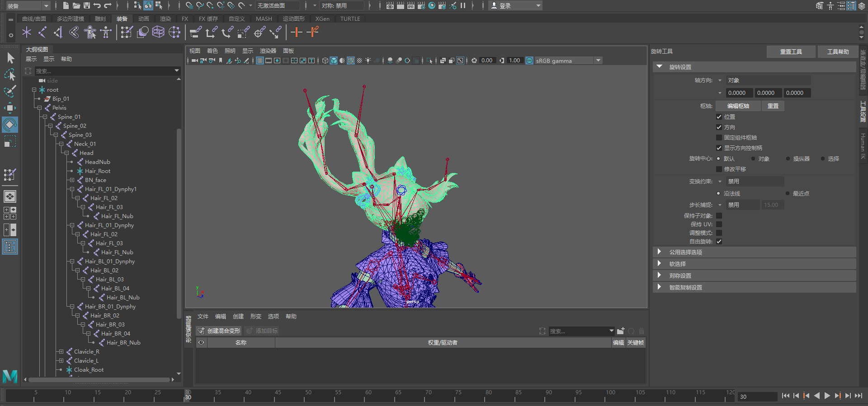This screenshot has width=868, height=406.
Task: Check the 修改平移 checkbox
Action: 719,169
